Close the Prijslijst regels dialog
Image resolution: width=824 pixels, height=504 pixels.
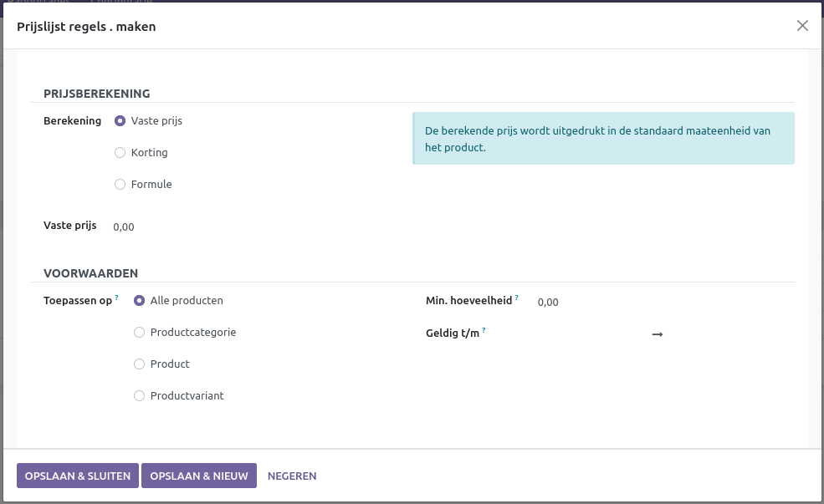[x=802, y=26]
